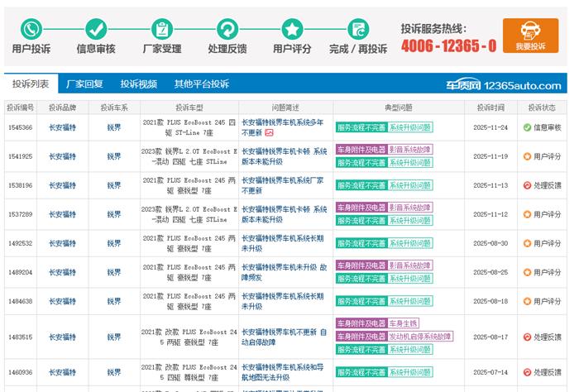Switch to the 厂家回复 tab

84,84
